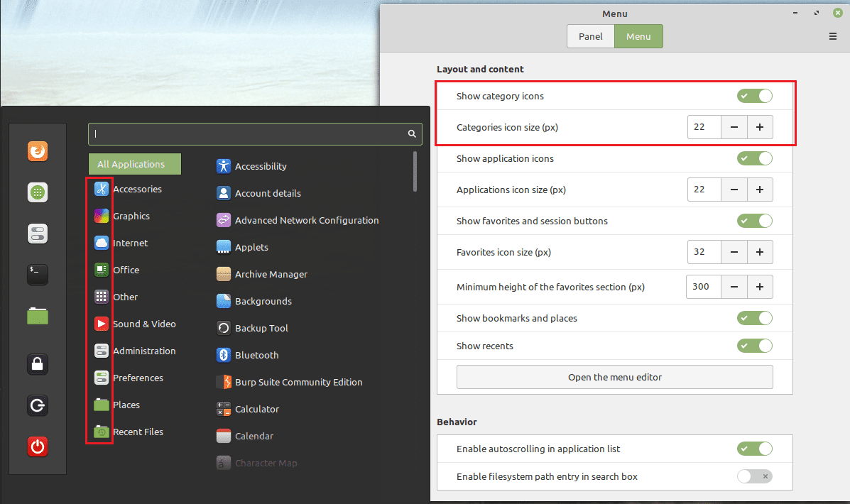850x504 pixels.
Task: Launch Terminal from favorites sidebar
Action: [38, 275]
